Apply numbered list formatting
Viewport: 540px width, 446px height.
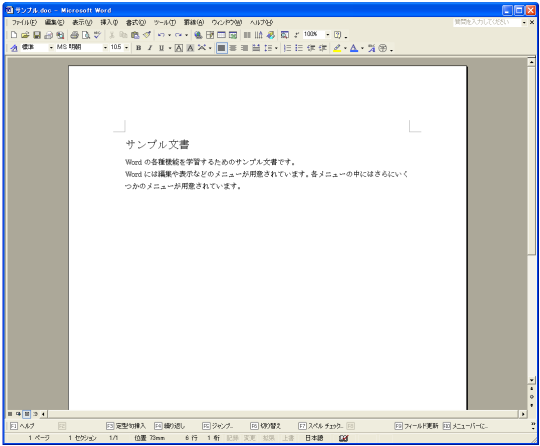tap(287, 48)
